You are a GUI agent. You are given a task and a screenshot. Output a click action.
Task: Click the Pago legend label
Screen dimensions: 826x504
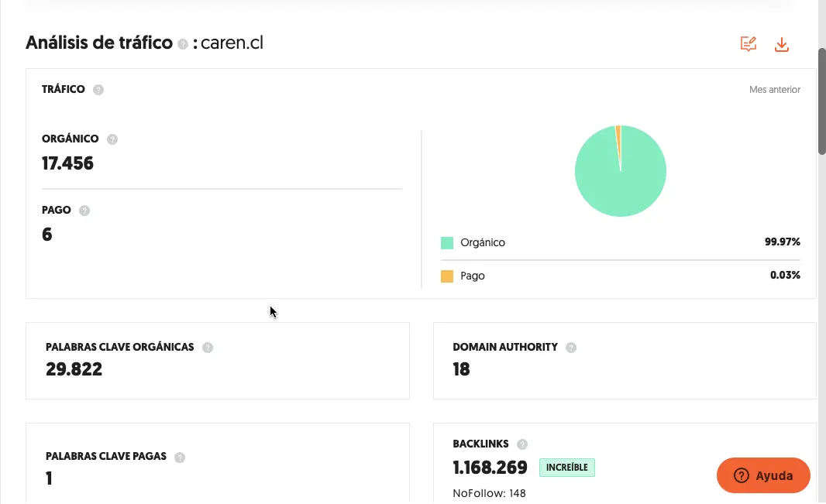[473, 276]
